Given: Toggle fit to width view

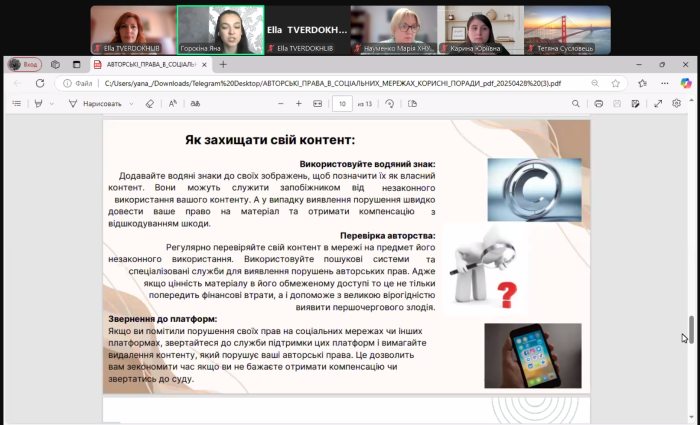Looking at the screenshot, I should pos(318,103).
